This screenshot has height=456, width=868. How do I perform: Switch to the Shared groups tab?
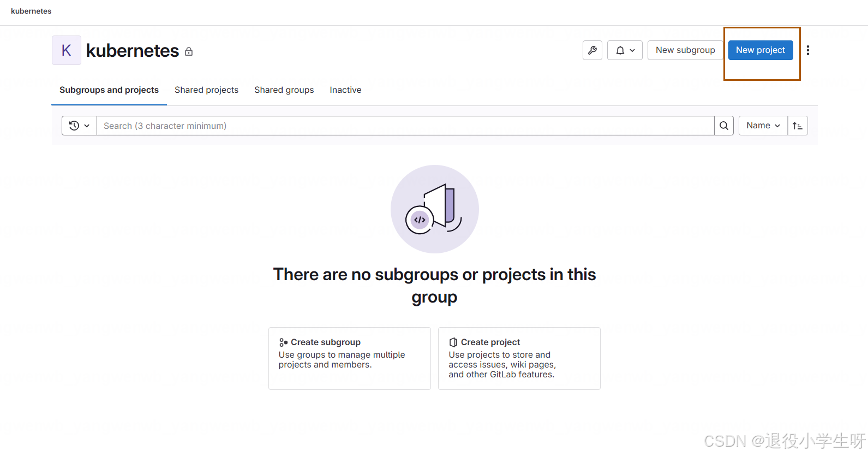click(284, 90)
